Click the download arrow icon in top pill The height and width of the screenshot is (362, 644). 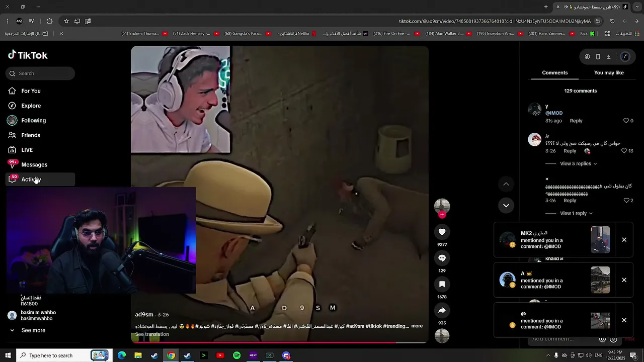pyautogui.click(x=609, y=57)
